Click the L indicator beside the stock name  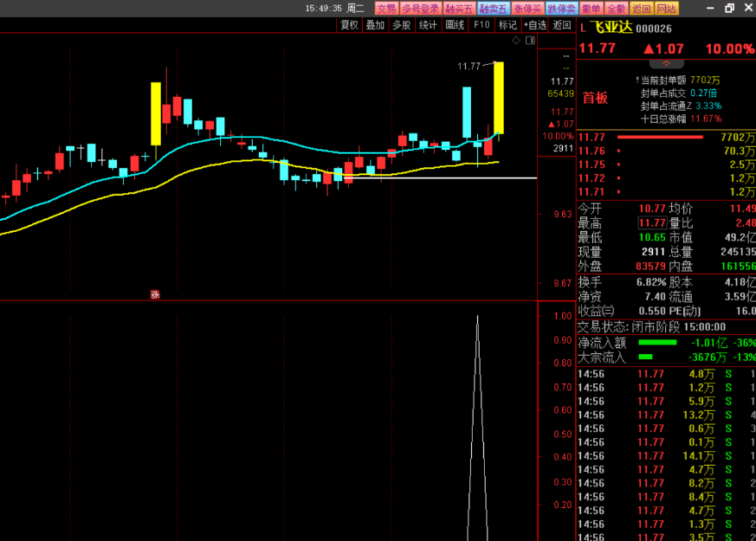583,29
